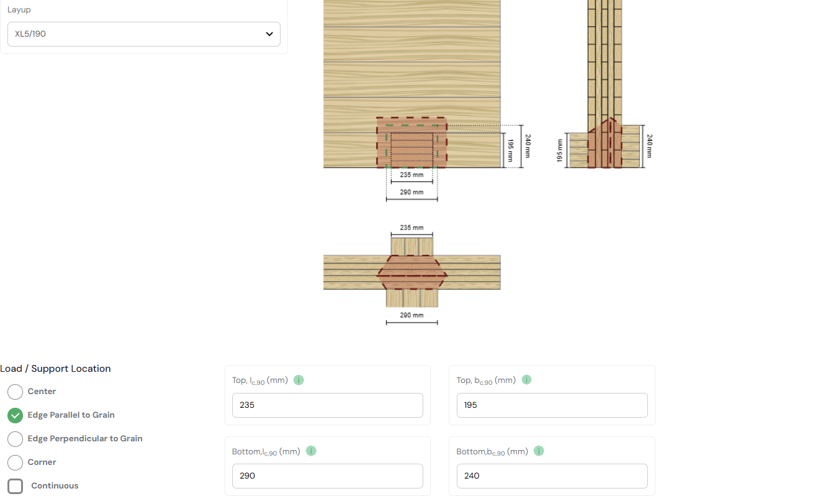
Task: Click info icon beside Bottom l c,90
Action: point(311,451)
